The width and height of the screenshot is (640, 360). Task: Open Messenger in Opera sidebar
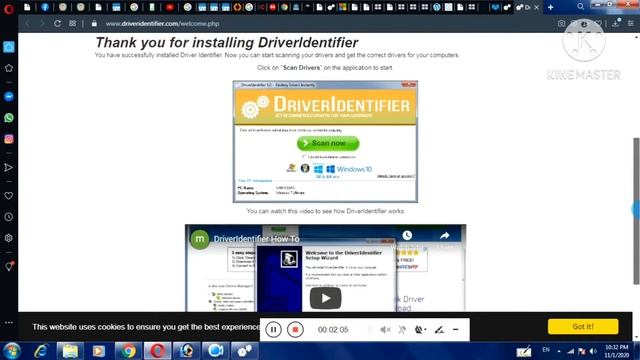9,96
